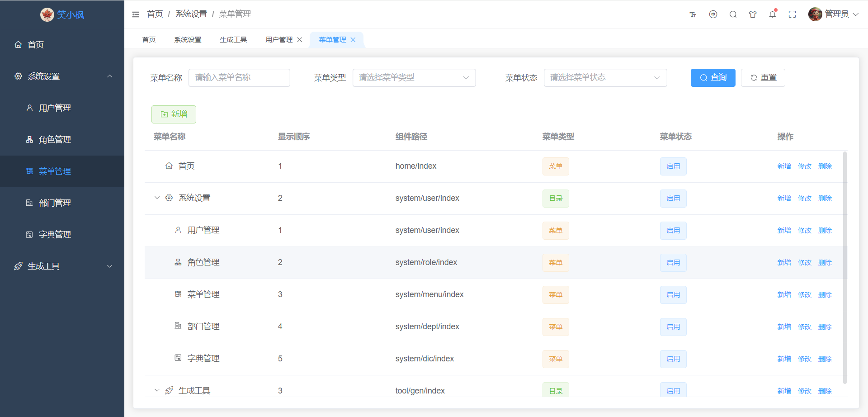Viewport: 868px width, 417px height.
Task: Open notifications bell icon
Action: (x=773, y=14)
